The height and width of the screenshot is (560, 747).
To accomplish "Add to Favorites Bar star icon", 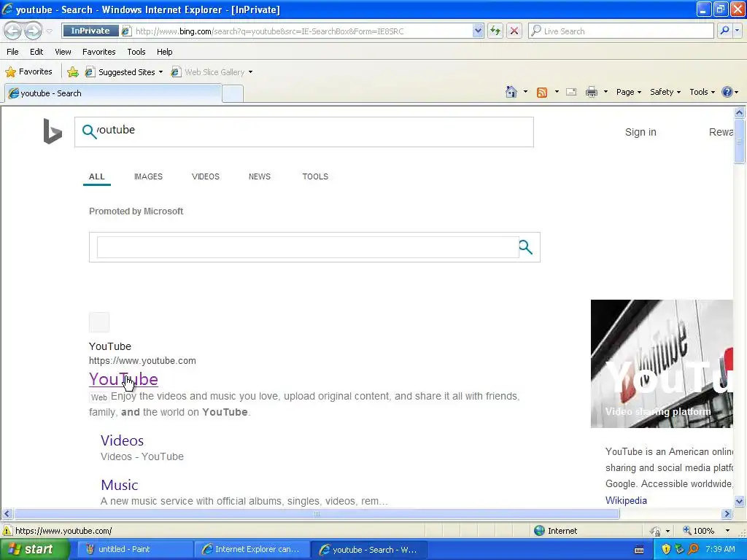I will pos(73,72).
